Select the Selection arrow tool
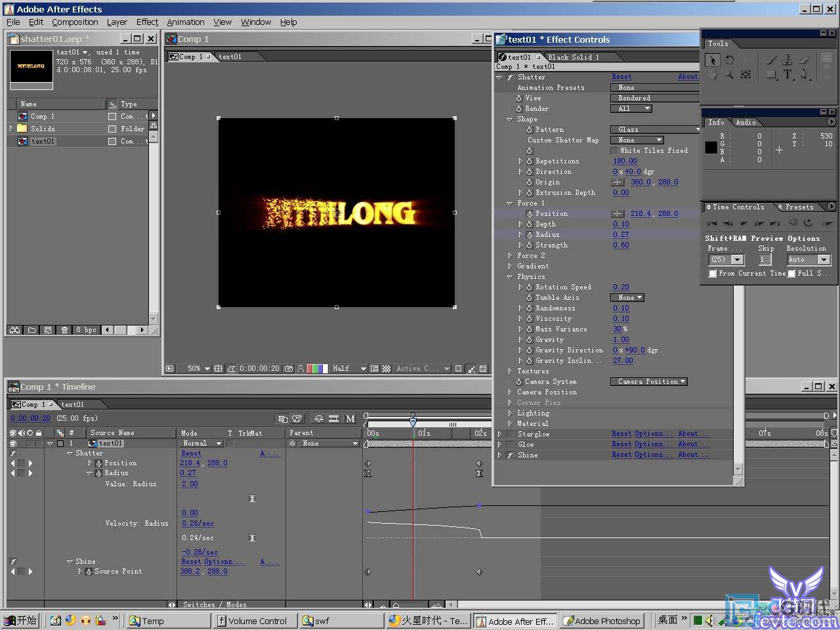The image size is (840, 630). 713,60
